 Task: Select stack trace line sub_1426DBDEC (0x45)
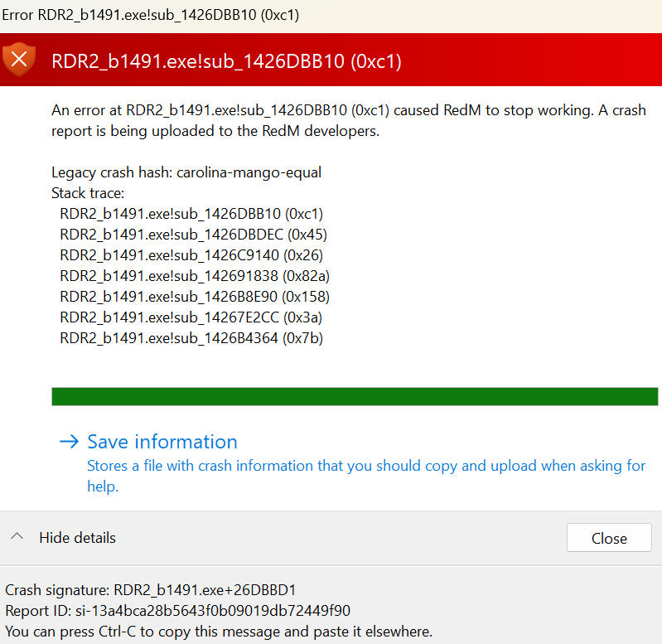click(x=193, y=235)
